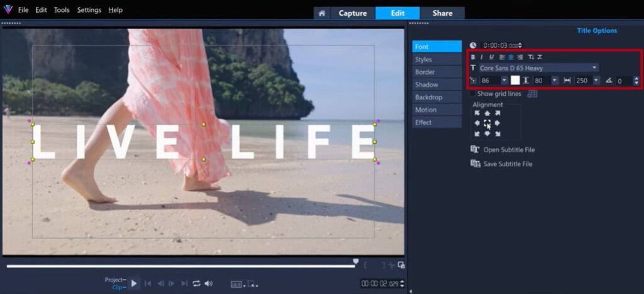The height and width of the screenshot is (294, 644).
Task: Select the Motion options tab
Action: coord(437,110)
